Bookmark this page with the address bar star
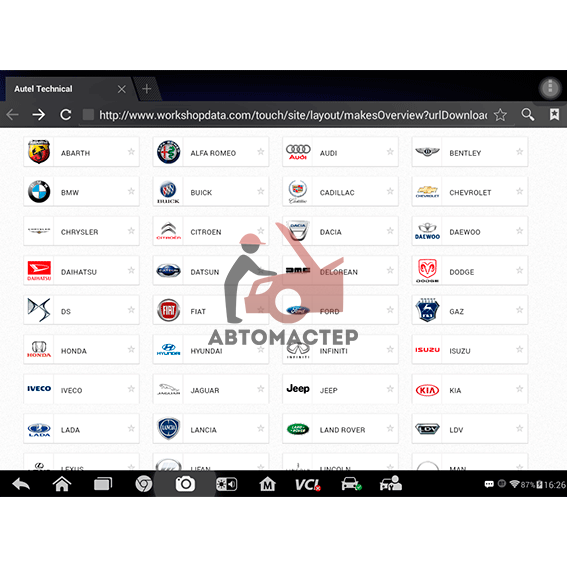567x567 pixels. pos(500,115)
